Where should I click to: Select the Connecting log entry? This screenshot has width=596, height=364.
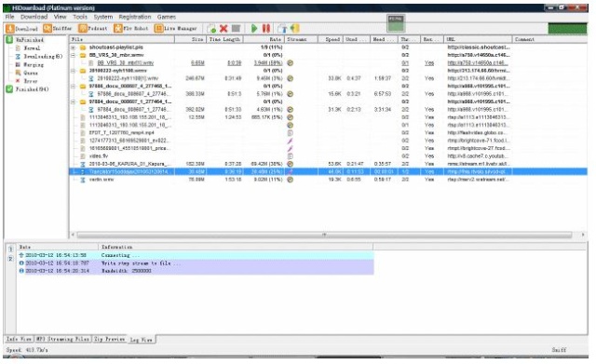click(x=196, y=255)
